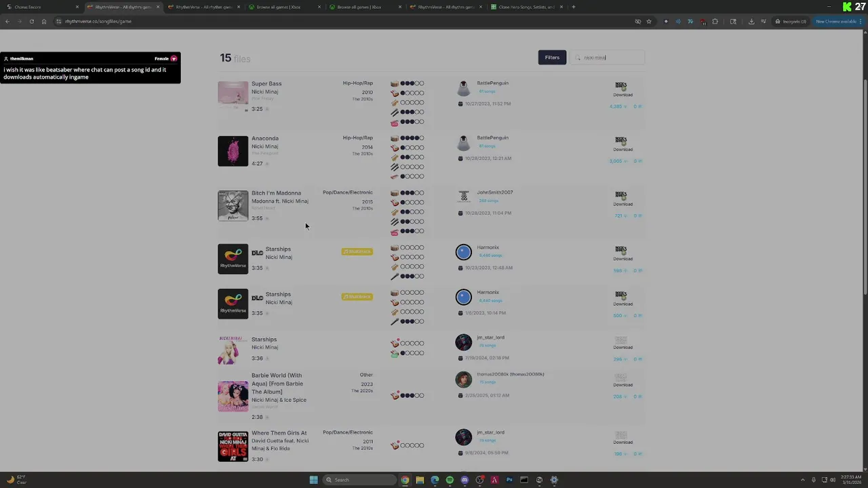This screenshot has height=488, width=868.
Task: Click the New Chrome available button
Action: pos(837,21)
